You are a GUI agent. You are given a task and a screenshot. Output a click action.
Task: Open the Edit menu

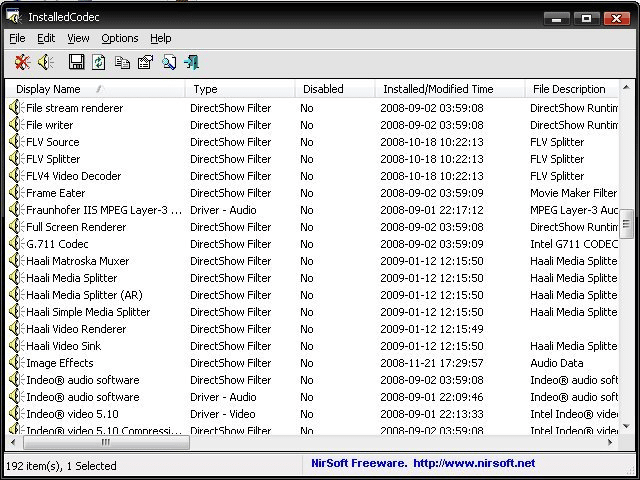click(x=46, y=38)
